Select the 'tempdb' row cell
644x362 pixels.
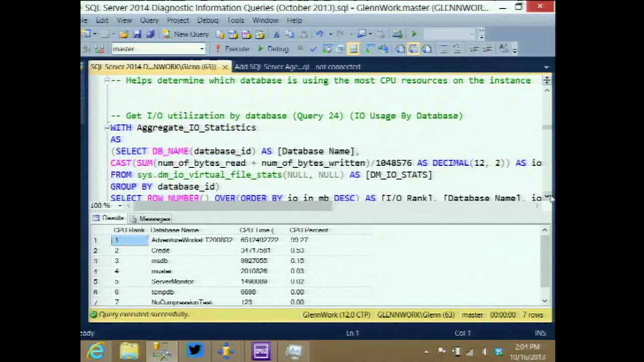[x=193, y=292]
